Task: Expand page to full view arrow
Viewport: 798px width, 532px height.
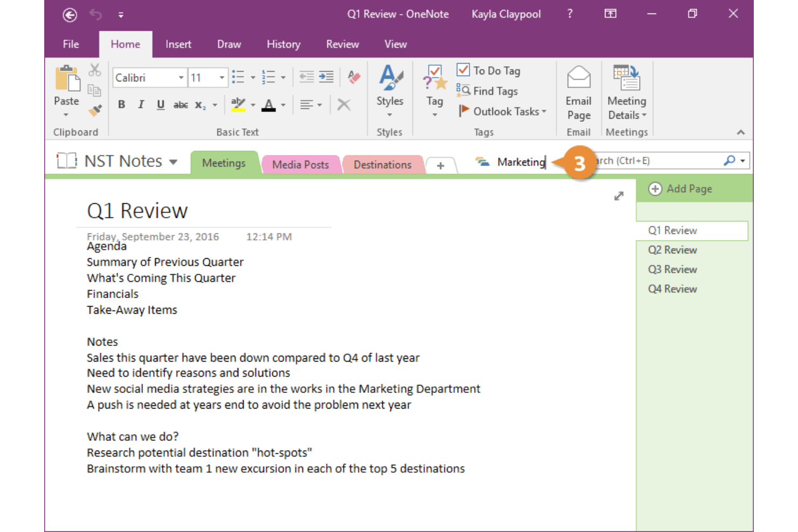Action: 619,196
